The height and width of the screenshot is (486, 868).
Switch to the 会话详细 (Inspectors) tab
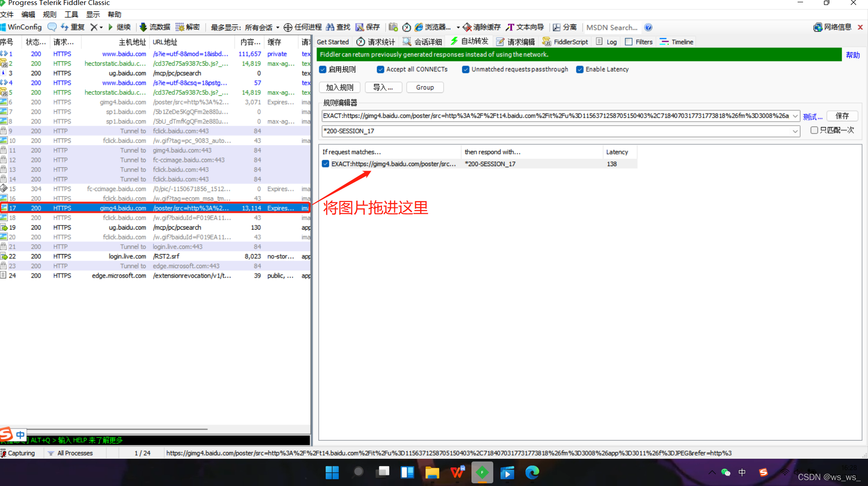pos(422,42)
